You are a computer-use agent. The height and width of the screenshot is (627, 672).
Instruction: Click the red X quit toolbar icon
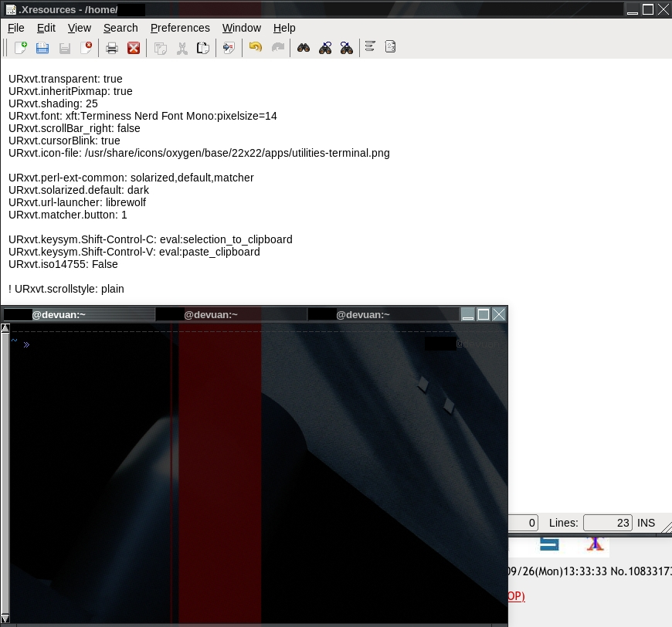[134, 48]
